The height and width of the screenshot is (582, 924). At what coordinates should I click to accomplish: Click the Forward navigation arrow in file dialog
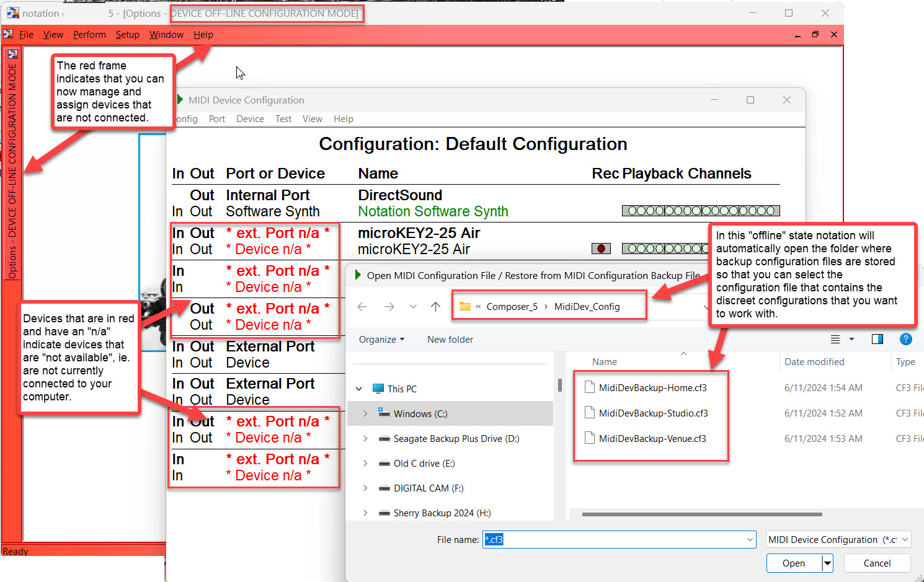389,307
